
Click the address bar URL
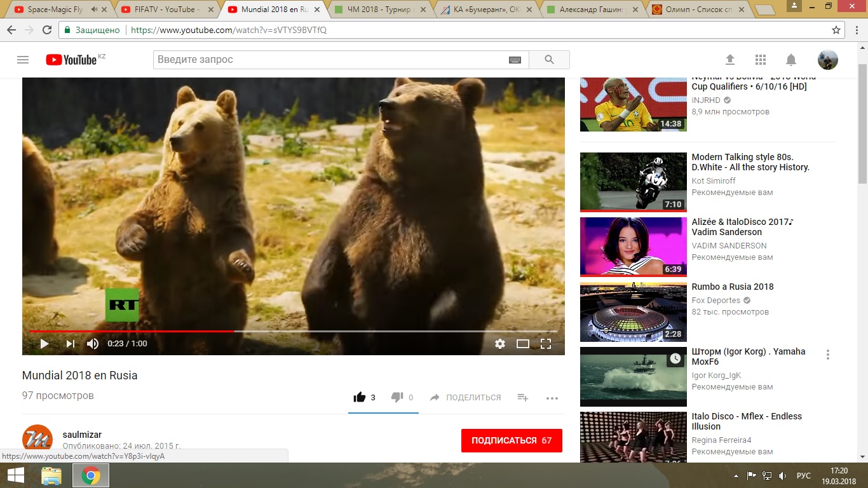229,30
